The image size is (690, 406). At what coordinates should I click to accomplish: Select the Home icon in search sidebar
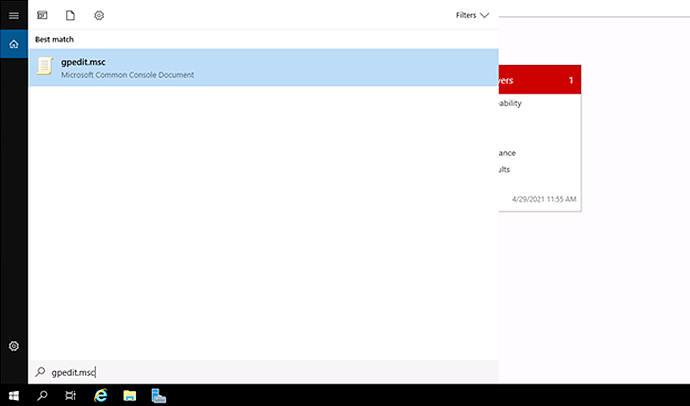tap(14, 44)
